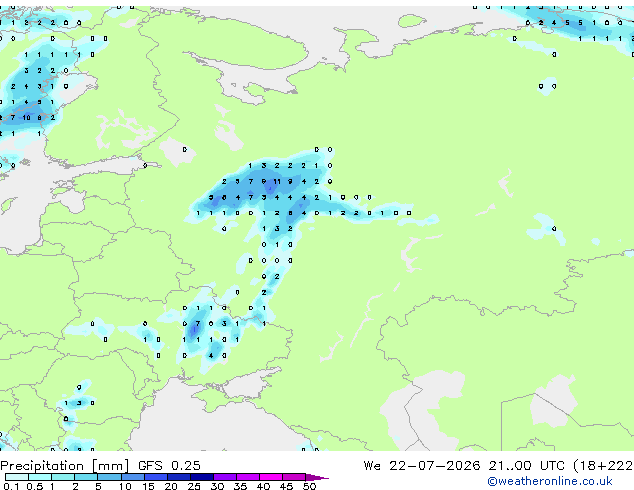Click the '21..00 UTC' time text
Image resolution: width=634 pixels, height=490 pixels.
(x=526, y=466)
